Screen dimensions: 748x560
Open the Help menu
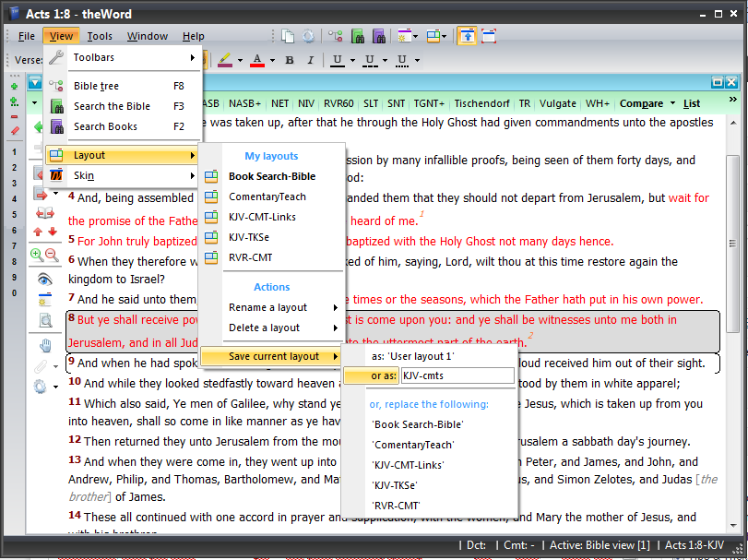click(193, 36)
